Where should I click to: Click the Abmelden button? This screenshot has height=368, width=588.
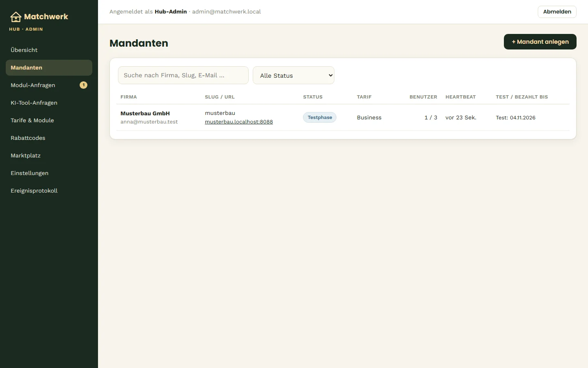pos(557,12)
